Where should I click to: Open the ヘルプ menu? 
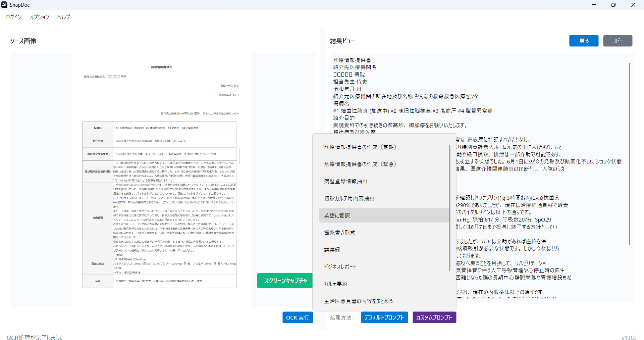click(63, 17)
